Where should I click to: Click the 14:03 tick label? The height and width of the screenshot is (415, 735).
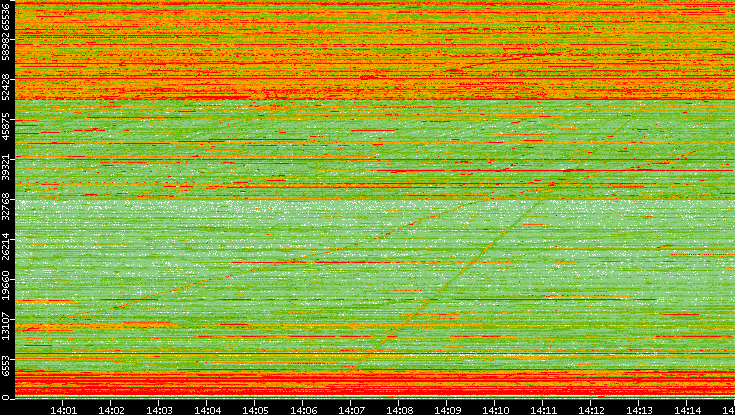[159, 410]
